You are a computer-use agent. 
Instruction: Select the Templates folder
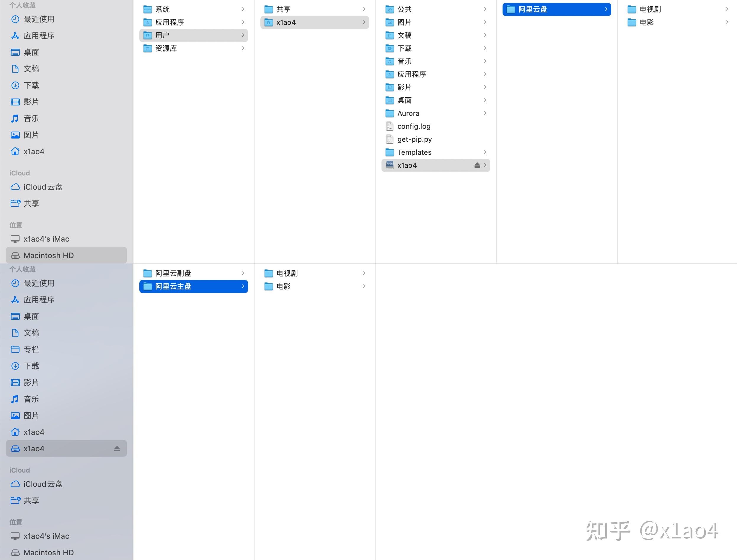point(414,152)
